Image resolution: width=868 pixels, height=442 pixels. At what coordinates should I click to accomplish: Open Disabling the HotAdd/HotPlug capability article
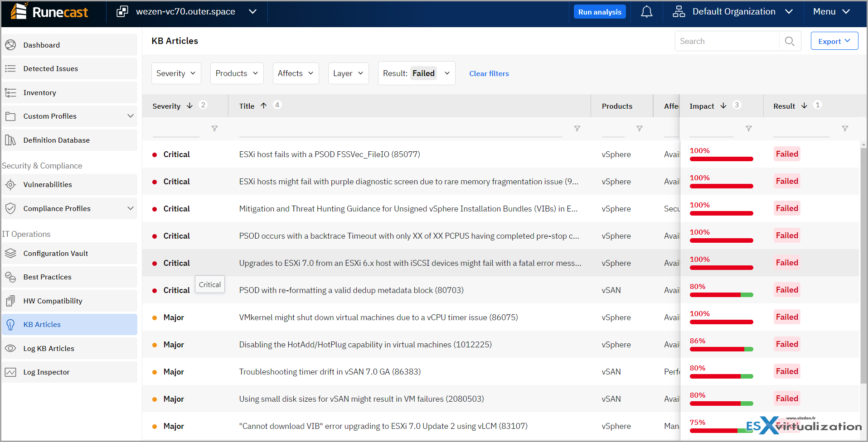(365, 345)
